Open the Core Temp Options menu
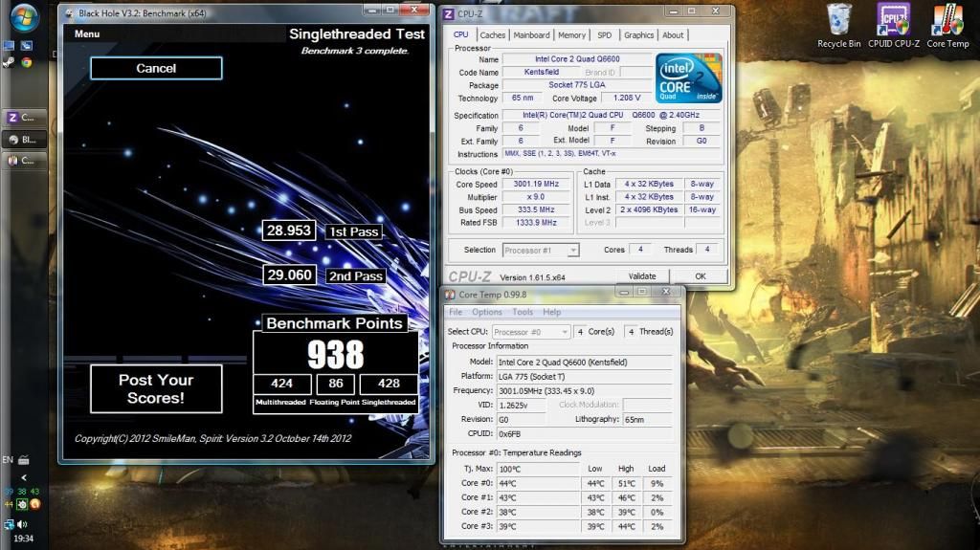The height and width of the screenshot is (550, 980). (487, 312)
